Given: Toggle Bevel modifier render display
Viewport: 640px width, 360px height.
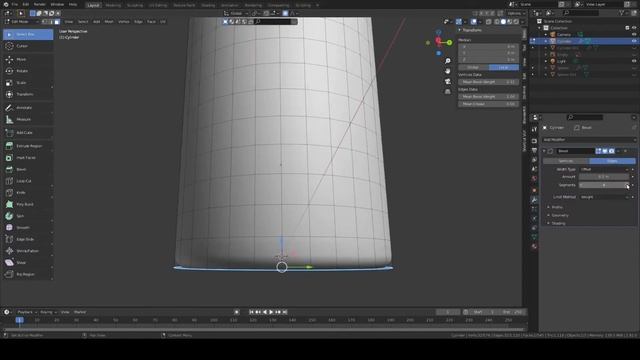Looking at the screenshot, I should coord(611,151).
